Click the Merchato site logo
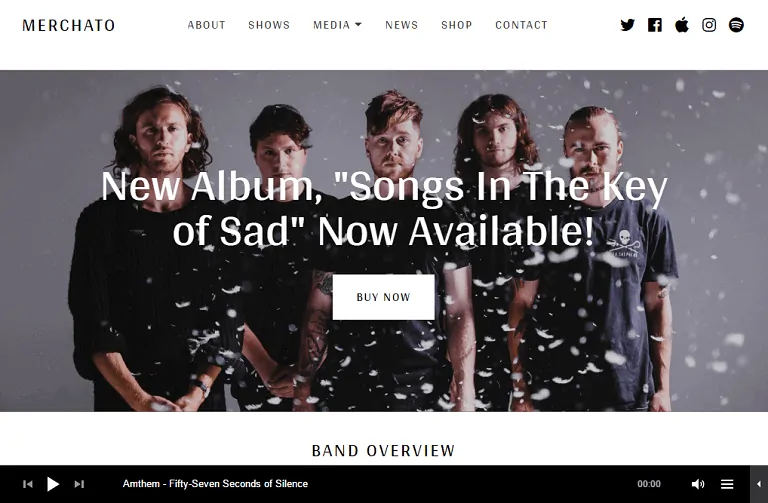The height and width of the screenshot is (503, 768). [69, 25]
